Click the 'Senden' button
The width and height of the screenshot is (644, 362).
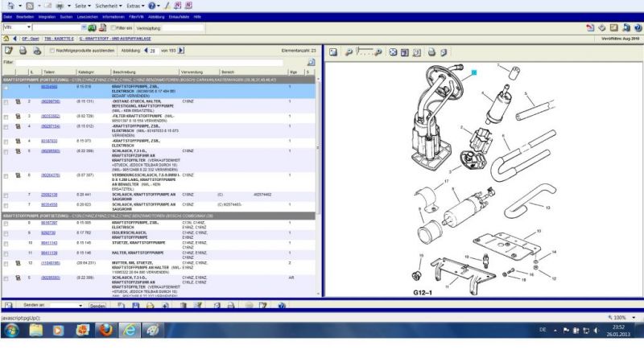point(97,306)
